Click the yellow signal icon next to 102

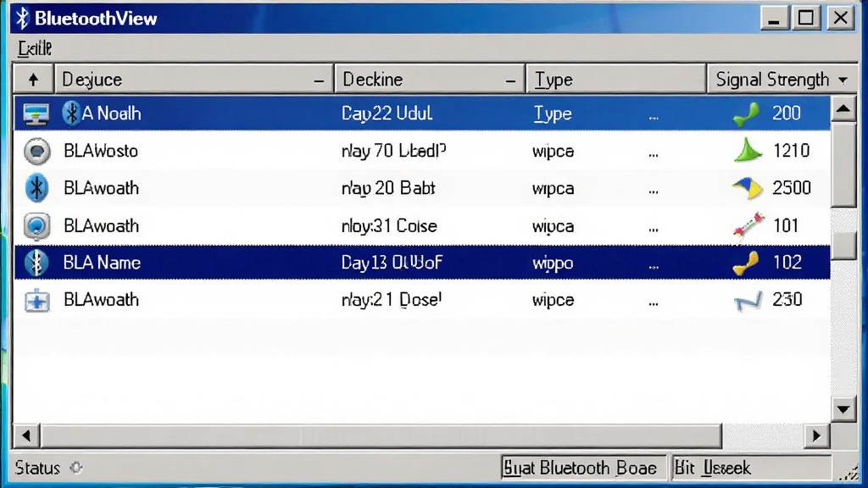pos(746,263)
